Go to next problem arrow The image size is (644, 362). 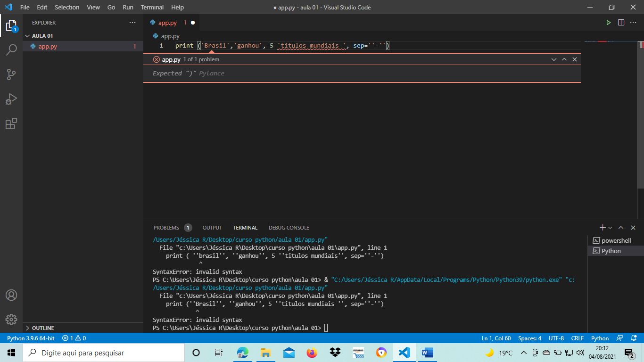[x=554, y=59]
